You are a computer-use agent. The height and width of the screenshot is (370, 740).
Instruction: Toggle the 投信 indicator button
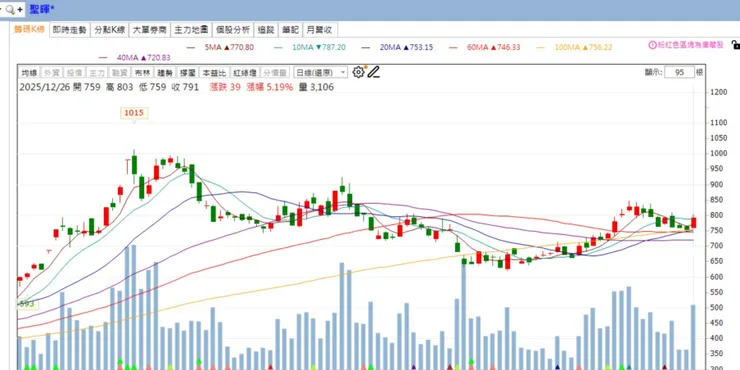(75, 73)
